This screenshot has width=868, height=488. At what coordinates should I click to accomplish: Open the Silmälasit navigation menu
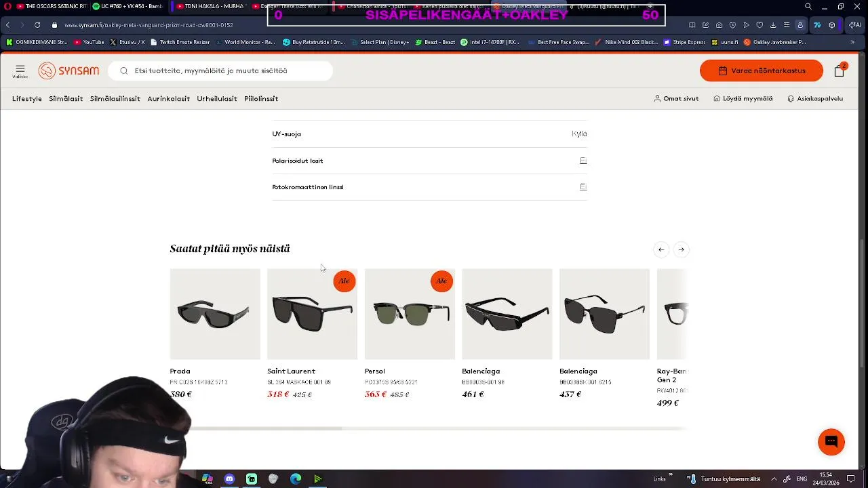[x=66, y=99]
